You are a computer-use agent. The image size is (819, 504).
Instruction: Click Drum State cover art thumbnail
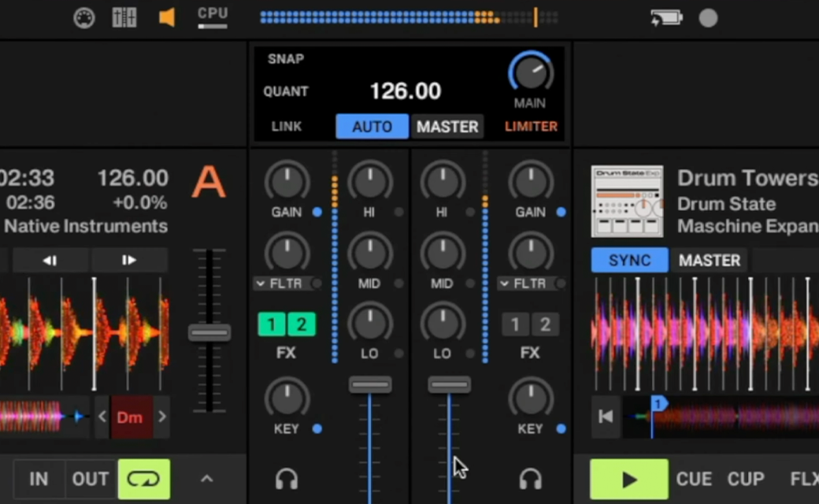(628, 202)
